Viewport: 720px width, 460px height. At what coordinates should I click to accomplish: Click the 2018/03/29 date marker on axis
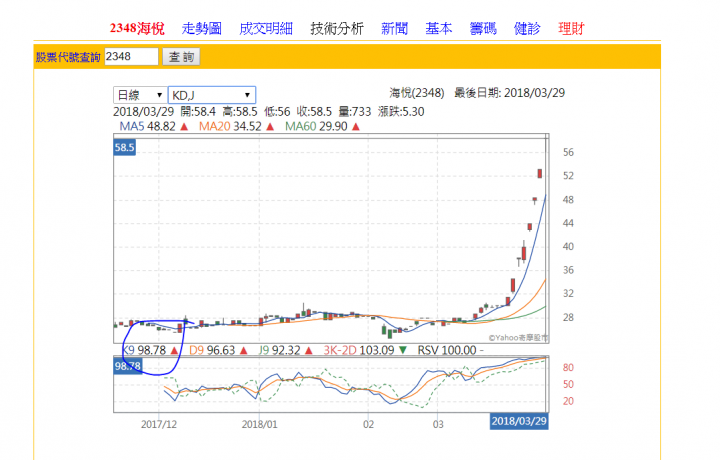tap(519, 421)
